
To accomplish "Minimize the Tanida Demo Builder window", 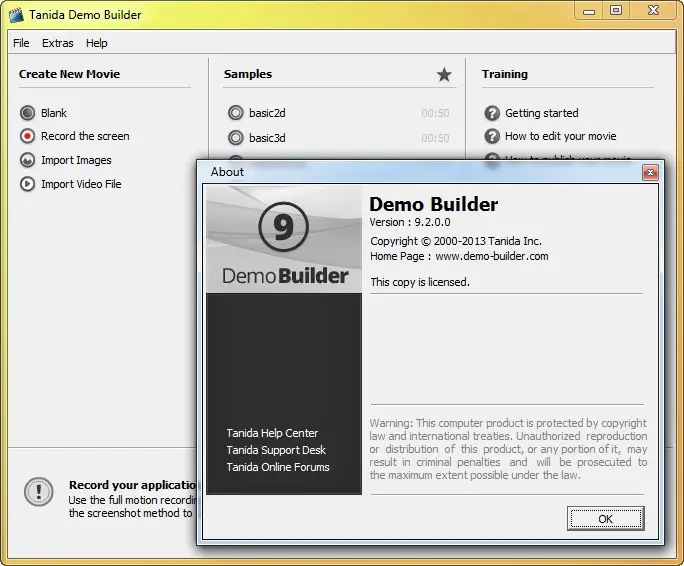I will click(x=589, y=10).
